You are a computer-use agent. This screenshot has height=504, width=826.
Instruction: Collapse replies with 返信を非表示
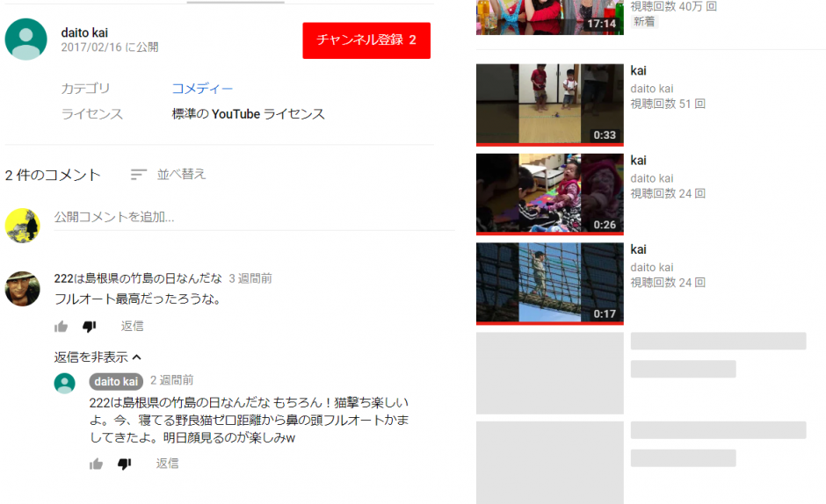[x=98, y=356]
